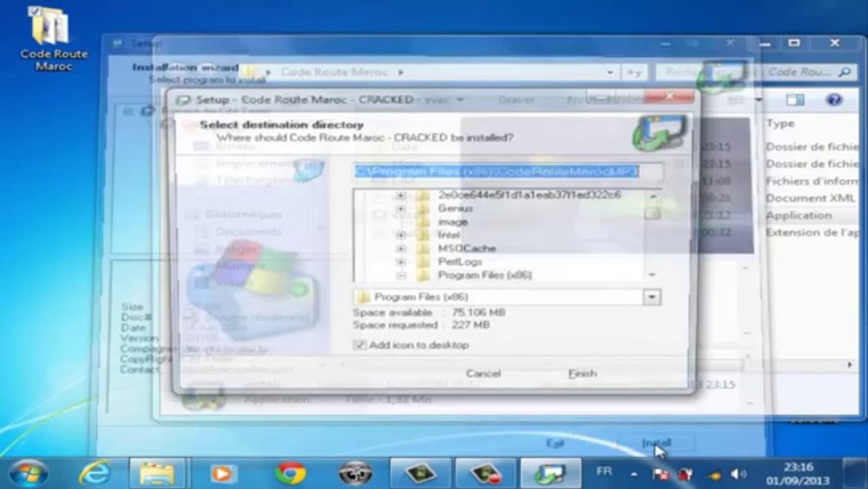Click Exit in the installation wizard window
Image resolution: width=868 pixels, height=489 pixels.
click(555, 443)
